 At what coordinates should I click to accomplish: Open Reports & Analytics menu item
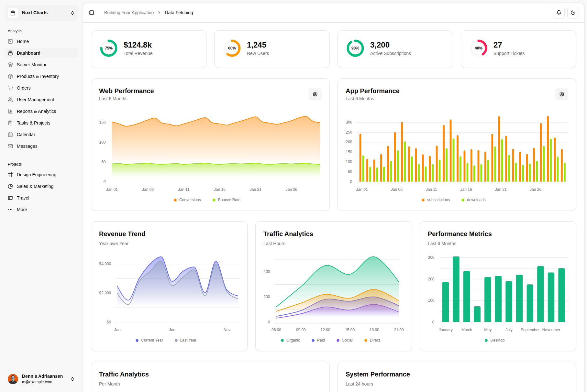point(36,111)
